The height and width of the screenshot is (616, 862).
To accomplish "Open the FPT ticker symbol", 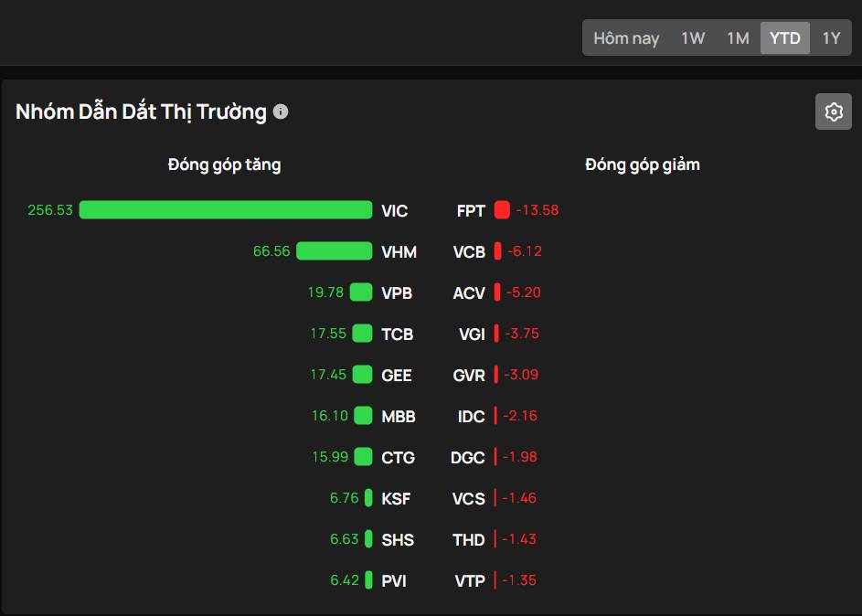I will click(471, 211).
